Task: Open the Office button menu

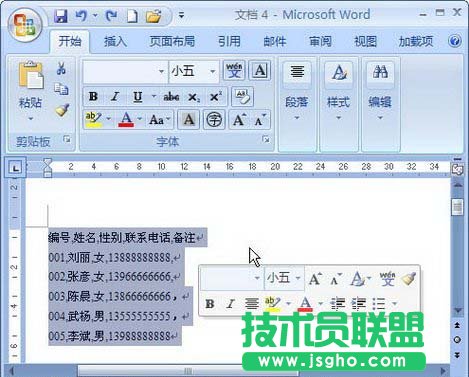Action: pos(24,25)
